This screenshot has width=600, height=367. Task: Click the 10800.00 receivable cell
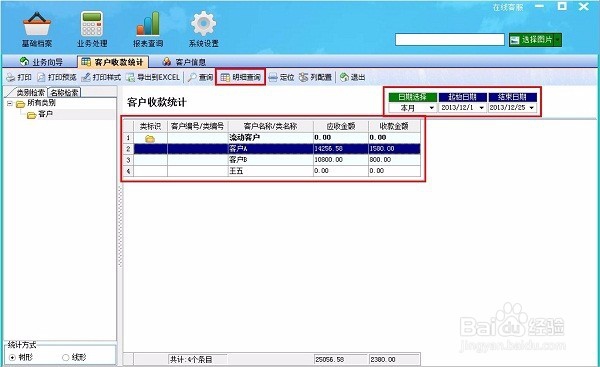click(341, 160)
